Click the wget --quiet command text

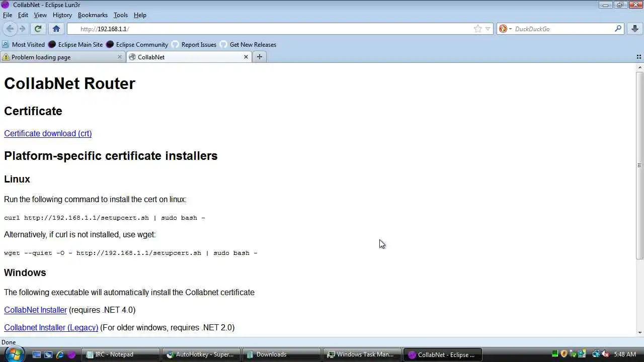tap(131, 253)
